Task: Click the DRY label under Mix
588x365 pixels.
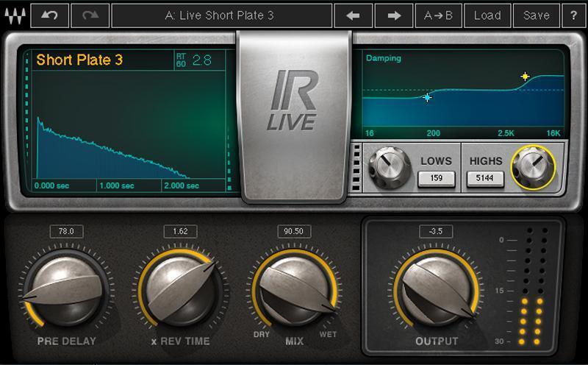Action: click(x=262, y=334)
